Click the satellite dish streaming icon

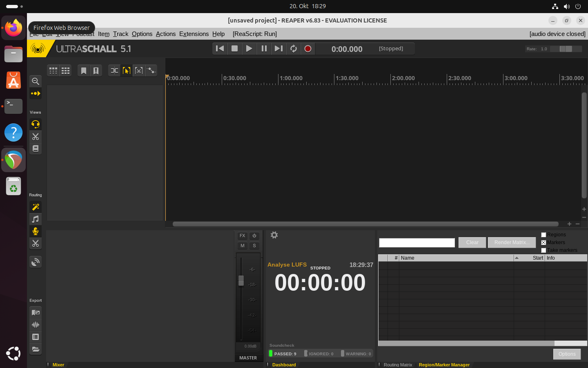(x=36, y=262)
